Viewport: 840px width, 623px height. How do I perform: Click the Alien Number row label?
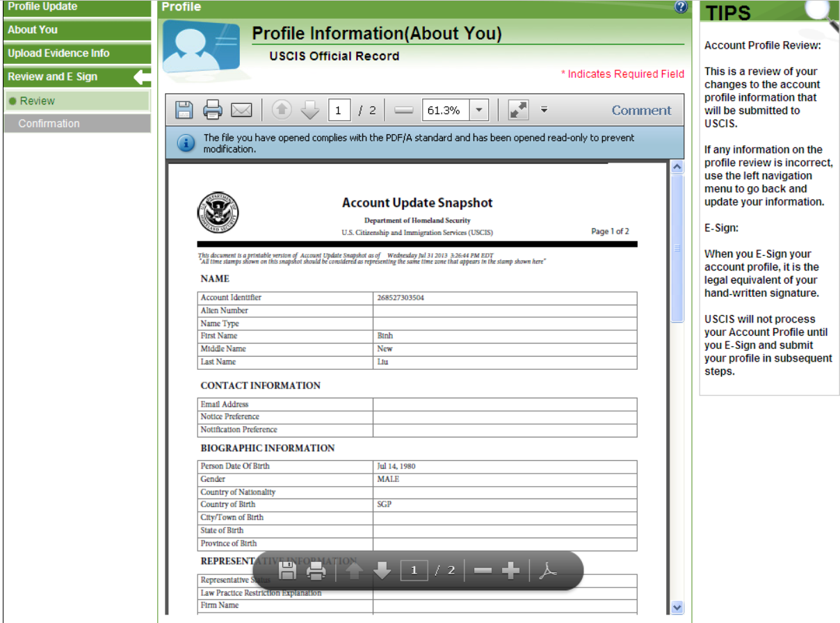tap(225, 311)
